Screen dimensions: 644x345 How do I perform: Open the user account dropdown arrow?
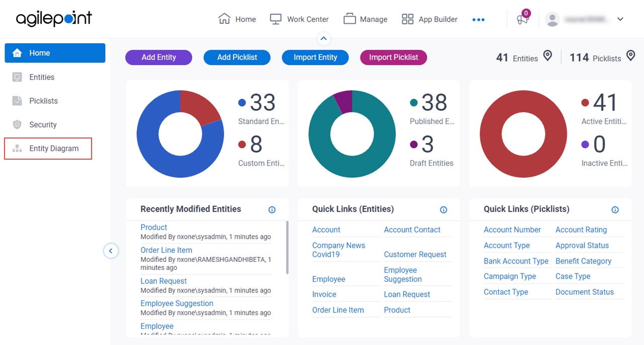coord(620,19)
